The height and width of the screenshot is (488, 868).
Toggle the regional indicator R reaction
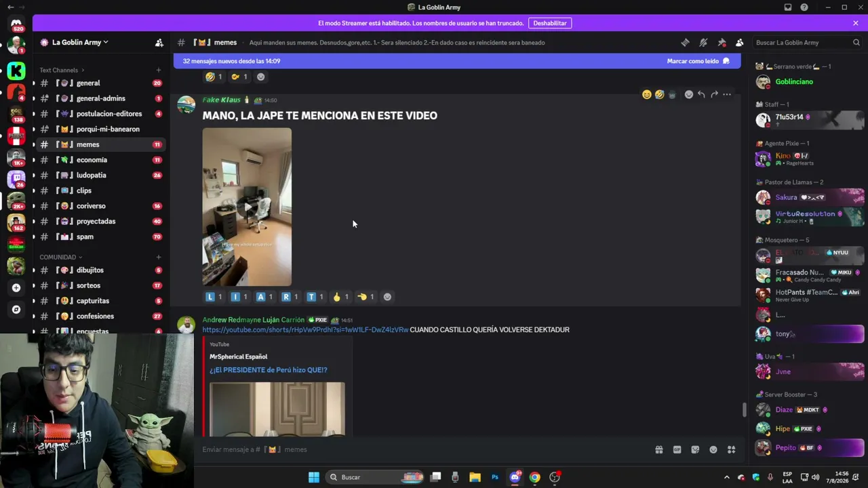(x=290, y=297)
